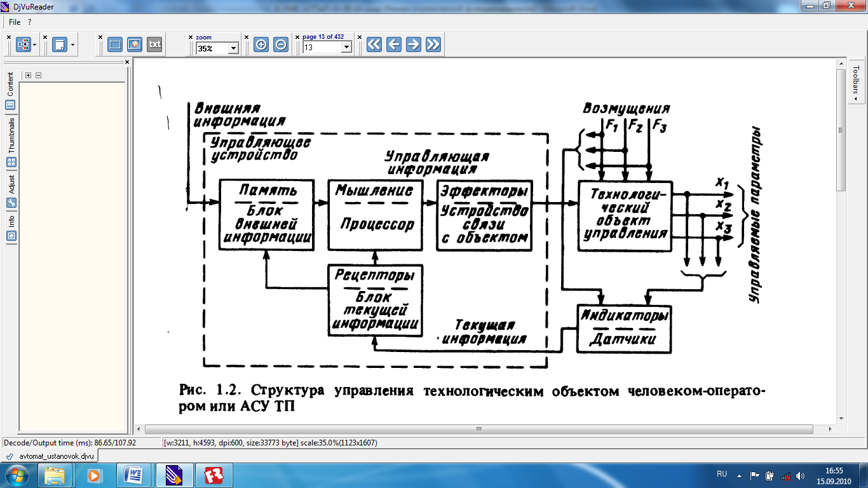Jump to the first page

[374, 44]
